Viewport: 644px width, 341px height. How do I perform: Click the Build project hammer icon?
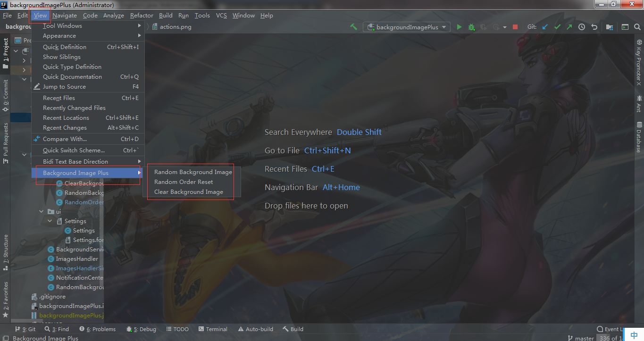tap(353, 27)
